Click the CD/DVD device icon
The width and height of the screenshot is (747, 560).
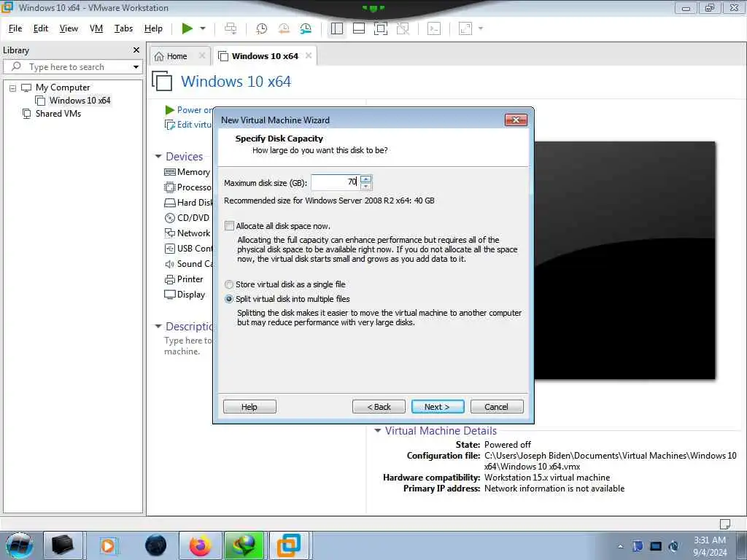pos(169,218)
